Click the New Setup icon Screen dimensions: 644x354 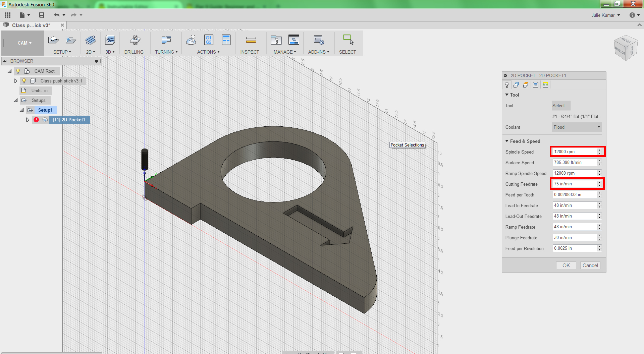[53, 40]
